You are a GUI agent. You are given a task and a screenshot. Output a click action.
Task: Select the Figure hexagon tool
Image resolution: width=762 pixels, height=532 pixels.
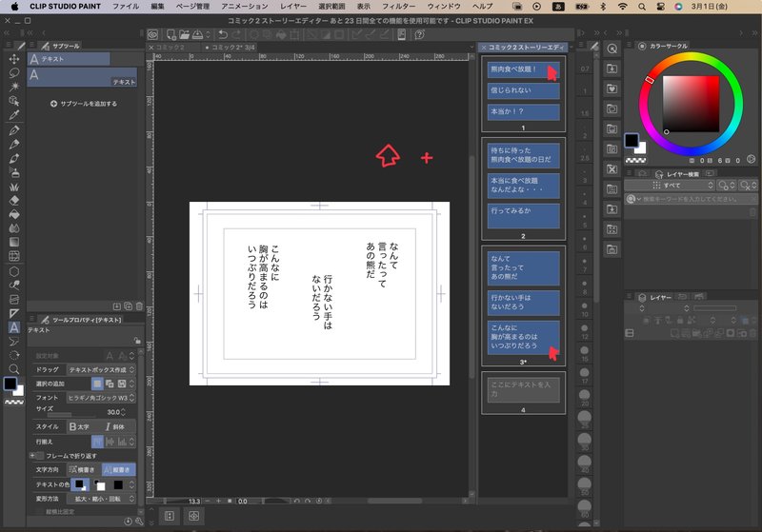click(14, 271)
